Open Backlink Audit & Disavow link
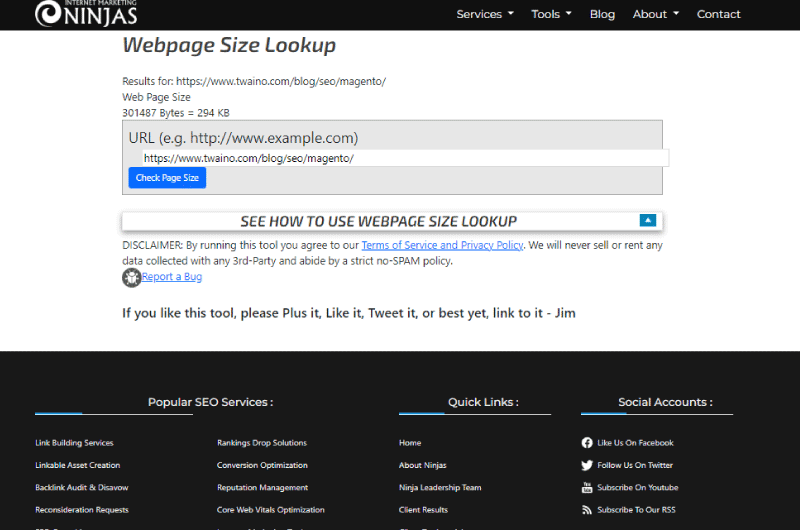The width and height of the screenshot is (800, 530). (82, 488)
